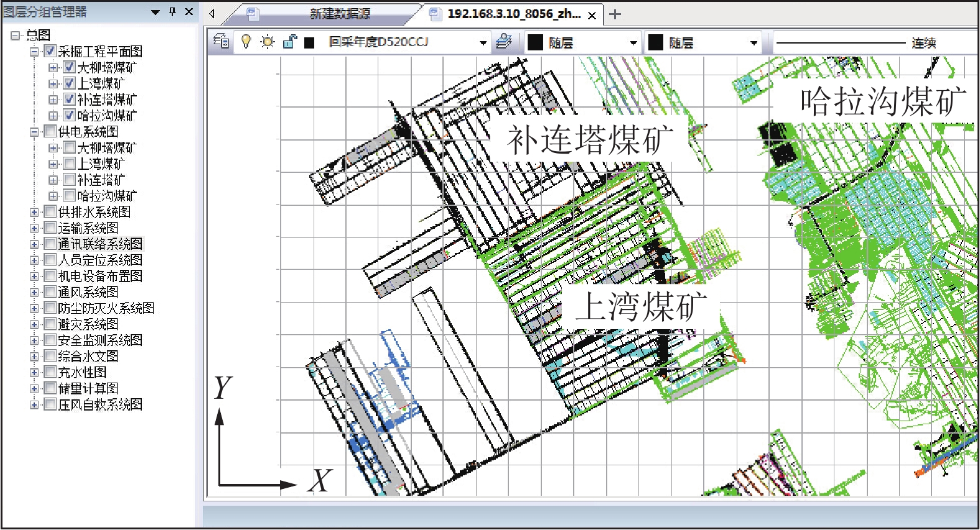Open the 回采年度D520CCJ layer dropdown
Screen dimensions: 980x530
click(483, 43)
